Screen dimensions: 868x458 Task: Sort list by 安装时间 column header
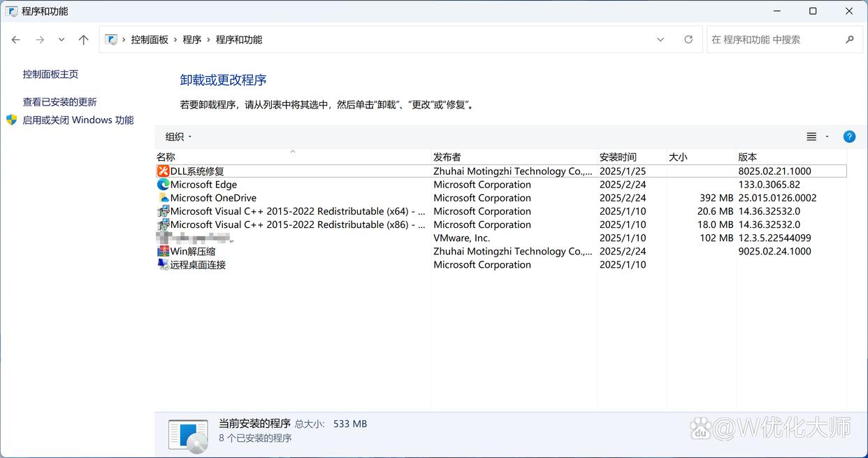click(618, 157)
